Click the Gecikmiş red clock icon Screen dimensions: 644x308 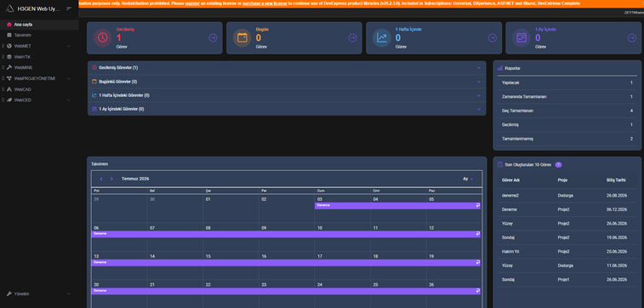click(103, 37)
